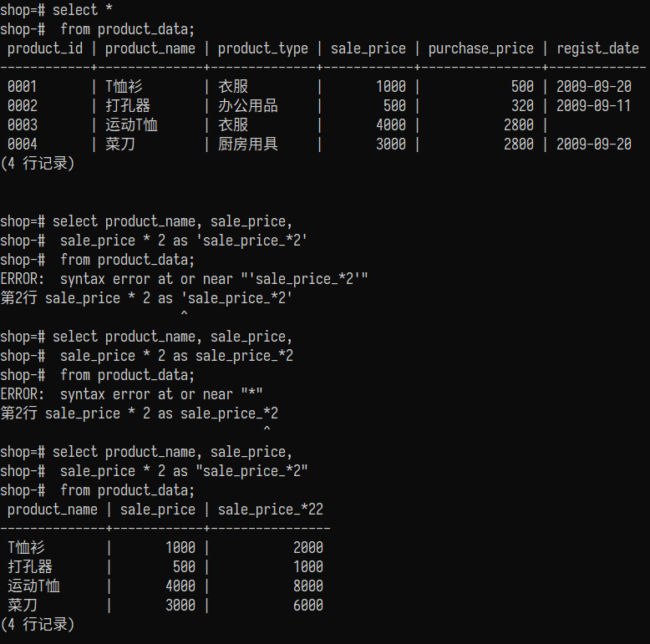This screenshot has width=650, height=644.
Task: Click the first ERROR syntax error line
Action: tap(184, 279)
